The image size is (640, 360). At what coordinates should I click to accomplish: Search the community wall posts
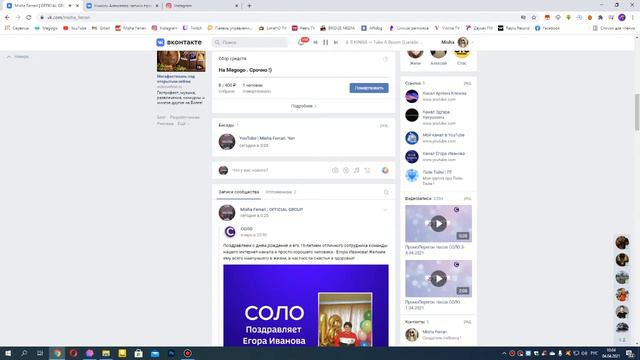[386, 192]
